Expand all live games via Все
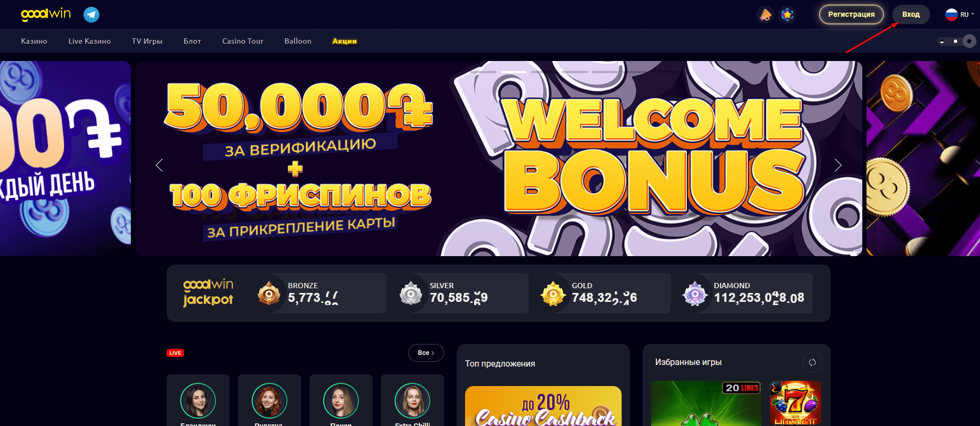The height and width of the screenshot is (426, 980). 426,353
